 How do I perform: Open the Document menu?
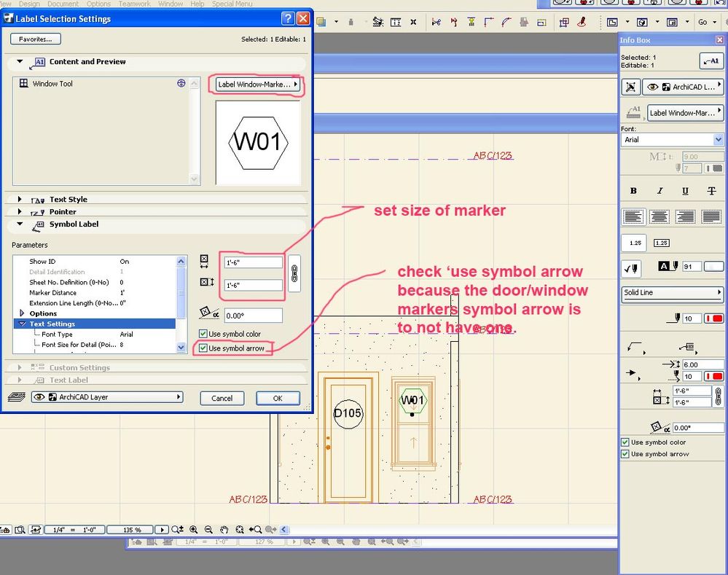click(63, 4)
